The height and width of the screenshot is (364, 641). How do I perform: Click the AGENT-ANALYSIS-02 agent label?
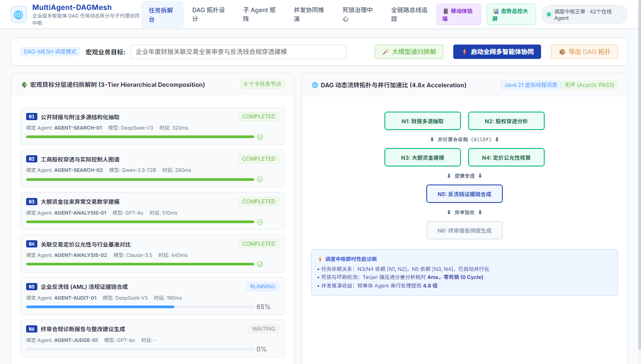(81, 255)
